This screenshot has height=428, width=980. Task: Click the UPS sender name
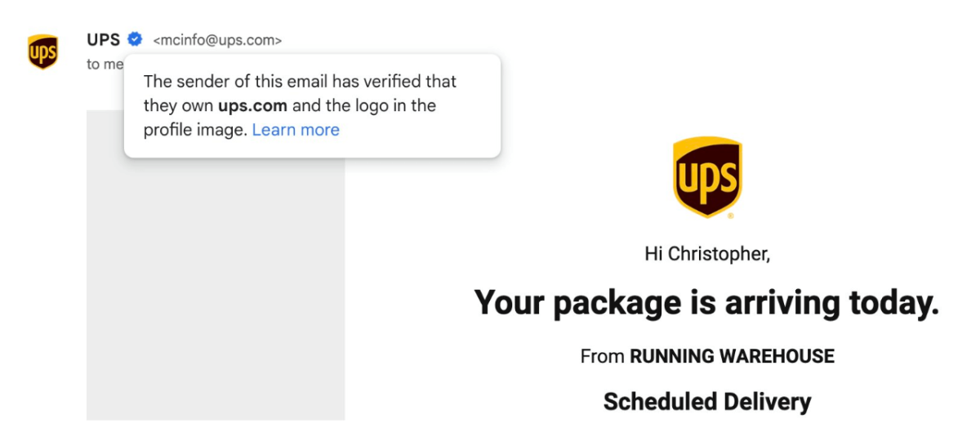click(104, 39)
